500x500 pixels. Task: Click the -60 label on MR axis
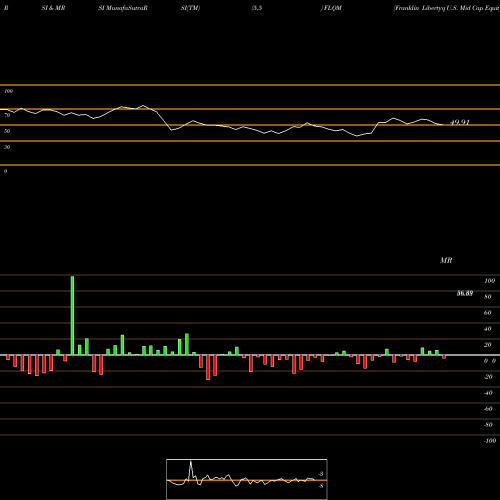(488, 409)
